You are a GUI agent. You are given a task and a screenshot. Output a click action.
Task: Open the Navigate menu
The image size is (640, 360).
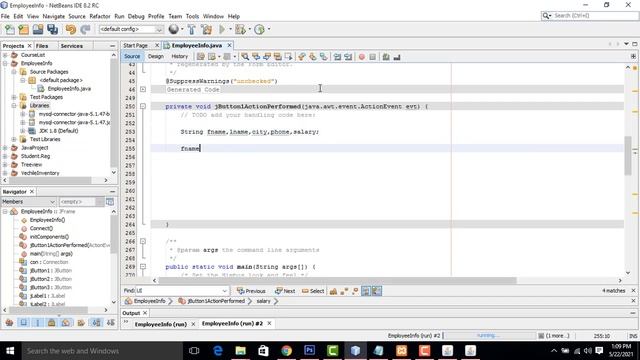53,16
